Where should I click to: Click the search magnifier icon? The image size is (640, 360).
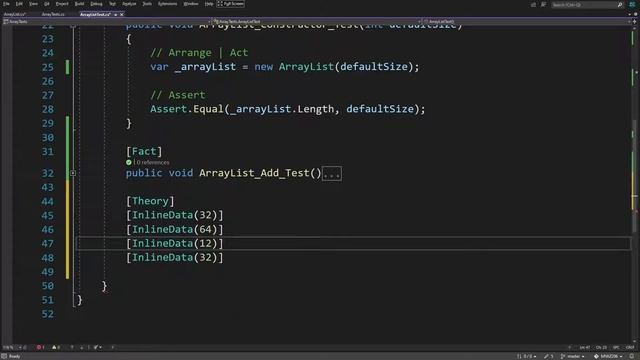coord(620,4)
